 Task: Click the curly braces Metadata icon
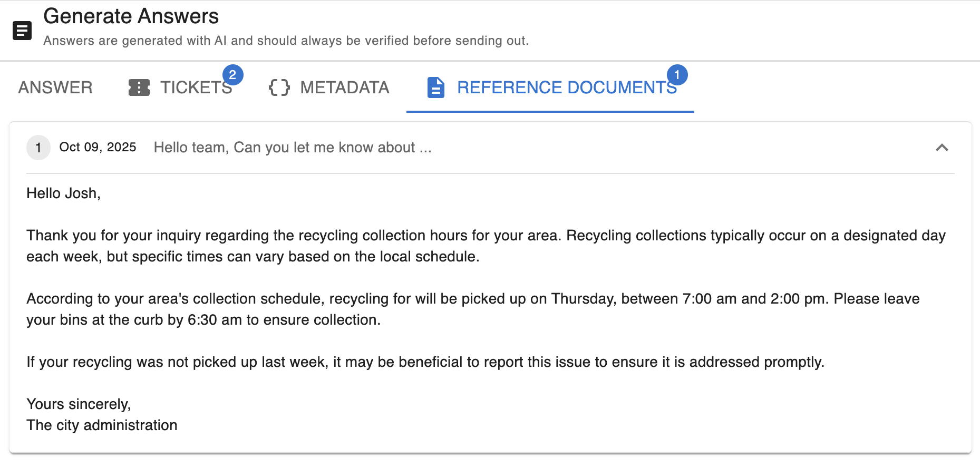point(279,87)
